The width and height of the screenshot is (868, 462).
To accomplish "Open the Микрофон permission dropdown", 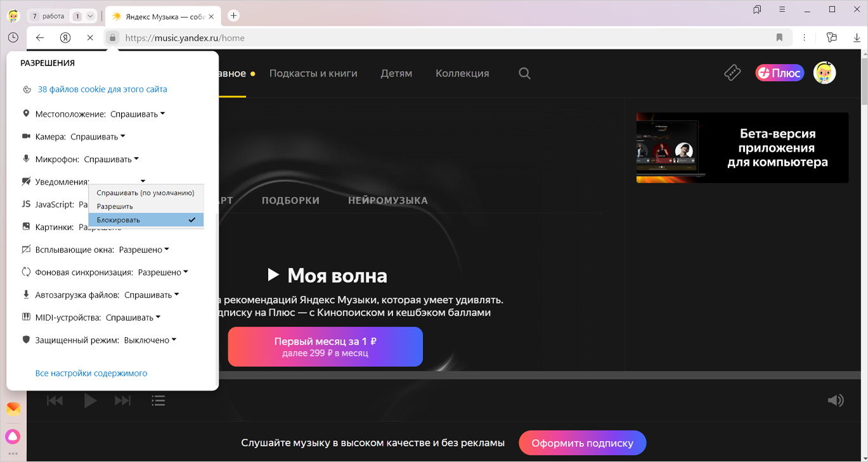I will [x=111, y=159].
